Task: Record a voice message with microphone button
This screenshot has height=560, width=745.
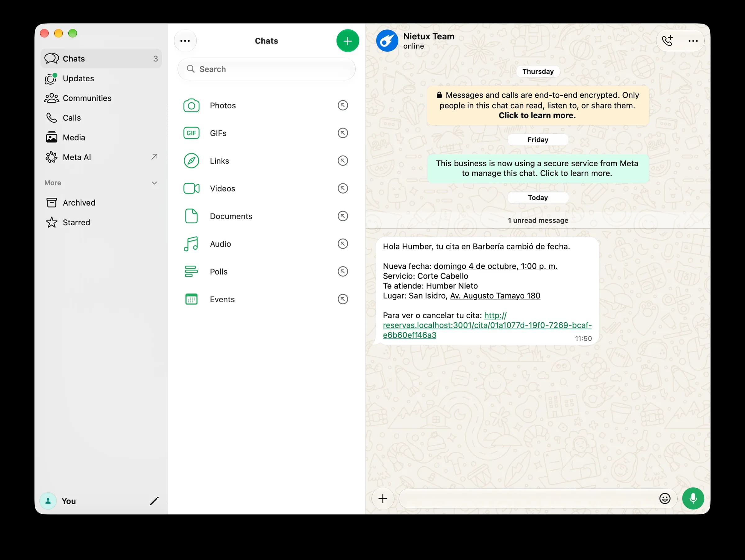Action: pos(693,499)
